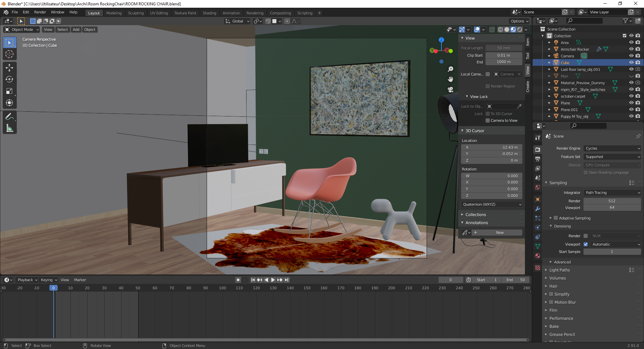
Task: Activate the Scale tool
Action: (x=9, y=91)
